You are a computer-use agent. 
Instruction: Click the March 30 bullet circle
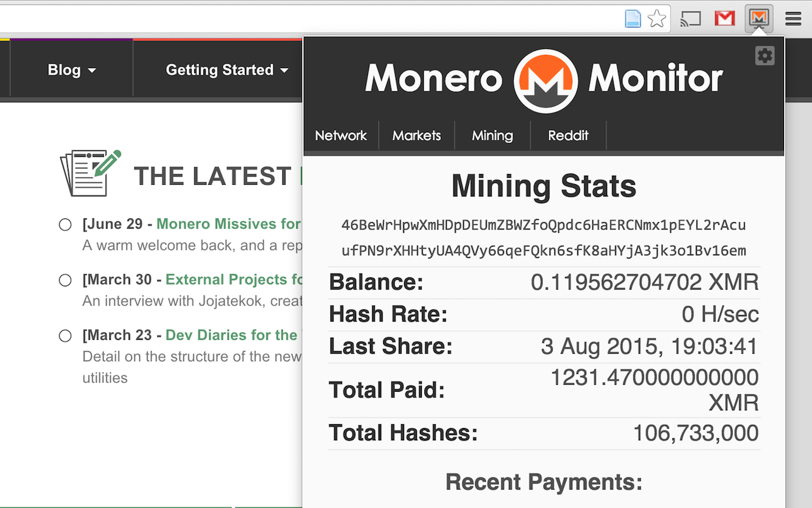click(x=65, y=280)
